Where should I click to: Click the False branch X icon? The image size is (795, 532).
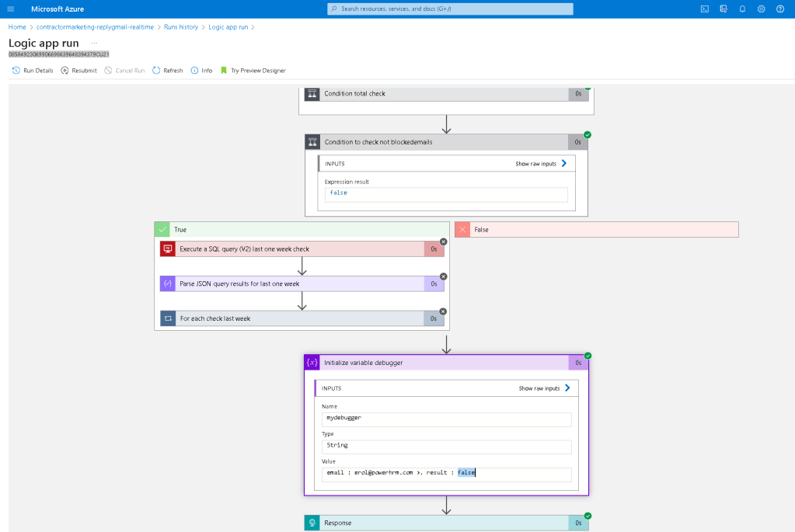click(x=462, y=230)
